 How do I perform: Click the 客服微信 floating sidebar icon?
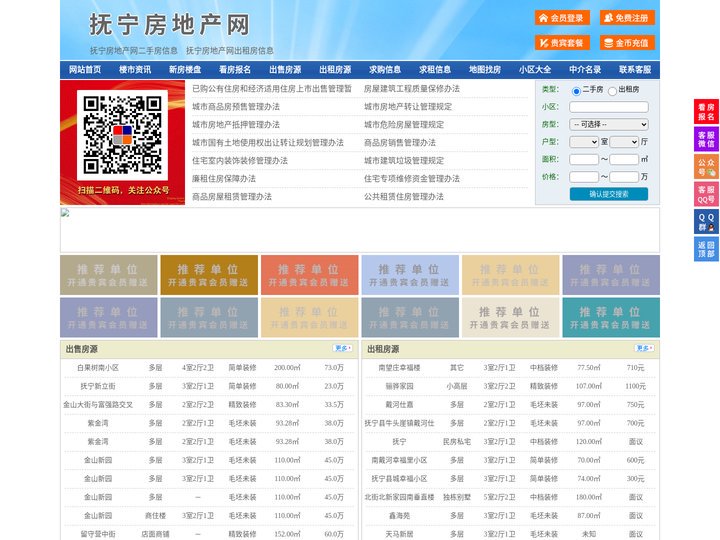click(706, 139)
